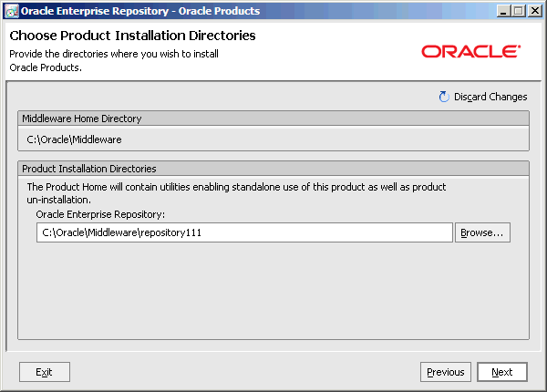The width and height of the screenshot is (547, 392).
Task: Click the Choose Product Installation Directories heading
Action: 132,36
